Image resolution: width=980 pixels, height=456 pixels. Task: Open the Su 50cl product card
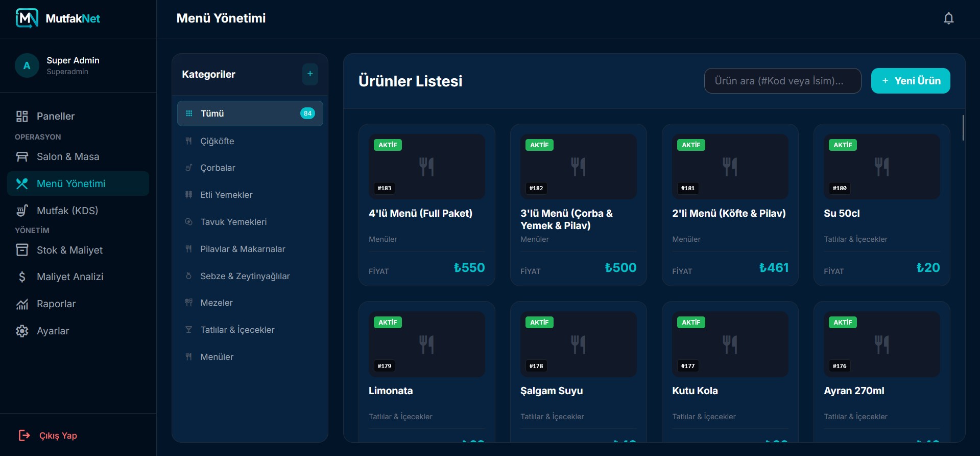click(882, 205)
